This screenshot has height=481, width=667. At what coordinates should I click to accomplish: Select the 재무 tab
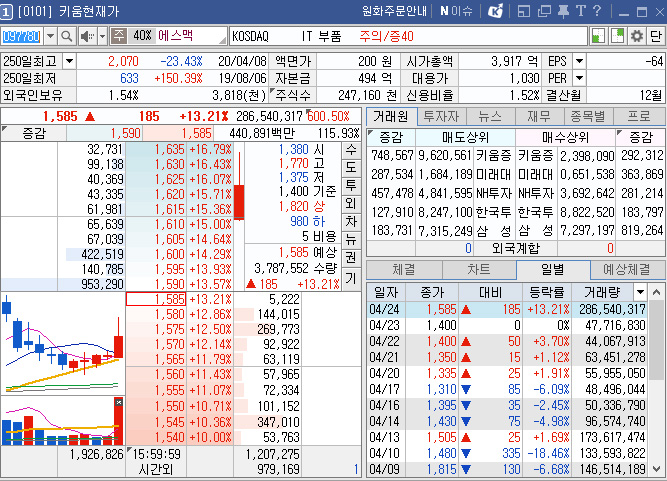pyautogui.click(x=539, y=117)
